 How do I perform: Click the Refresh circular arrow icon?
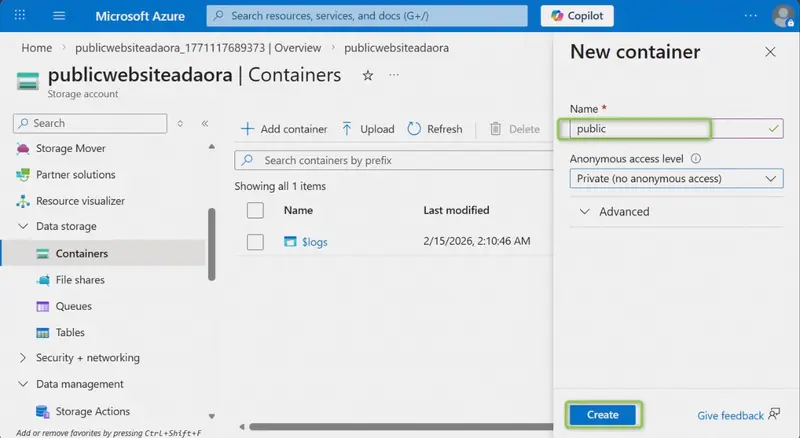[414, 129]
